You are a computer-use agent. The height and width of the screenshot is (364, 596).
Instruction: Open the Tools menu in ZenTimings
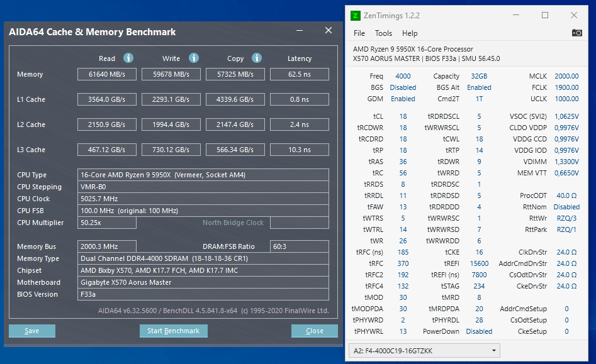[383, 33]
